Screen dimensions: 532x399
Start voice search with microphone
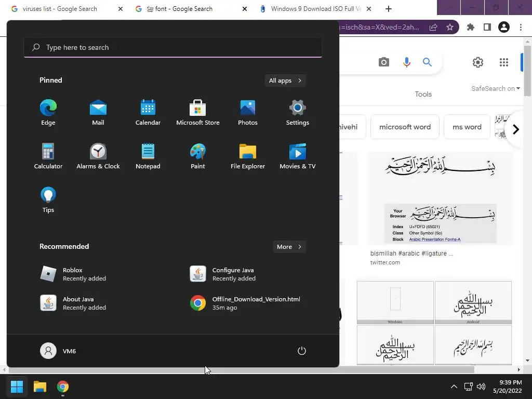coord(406,62)
